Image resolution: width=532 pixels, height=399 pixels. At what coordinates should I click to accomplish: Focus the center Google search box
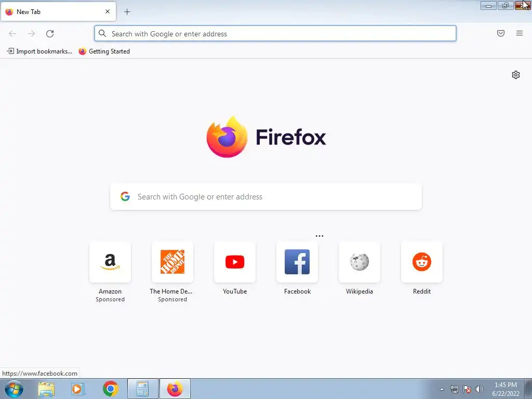point(266,197)
